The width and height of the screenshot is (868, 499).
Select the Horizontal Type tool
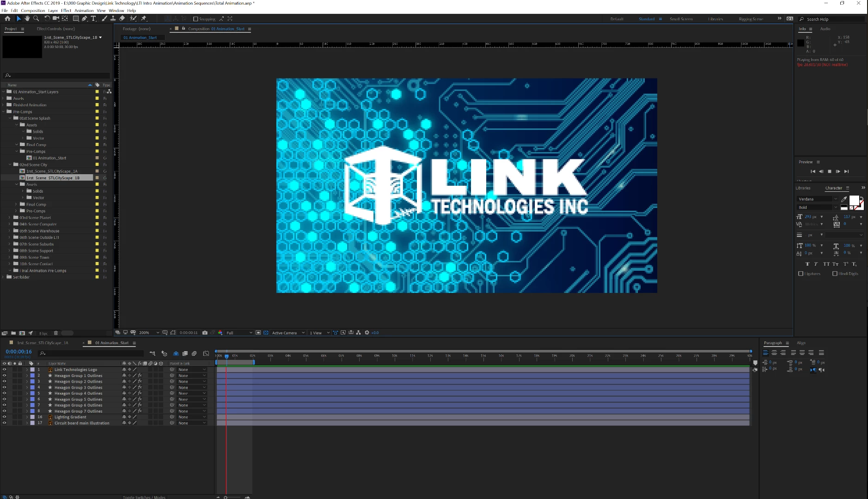[93, 18]
